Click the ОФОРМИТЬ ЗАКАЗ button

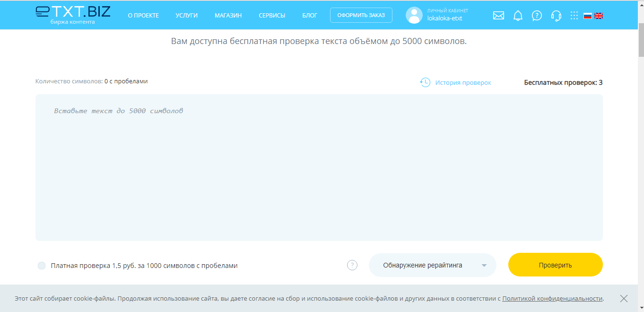click(361, 15)
